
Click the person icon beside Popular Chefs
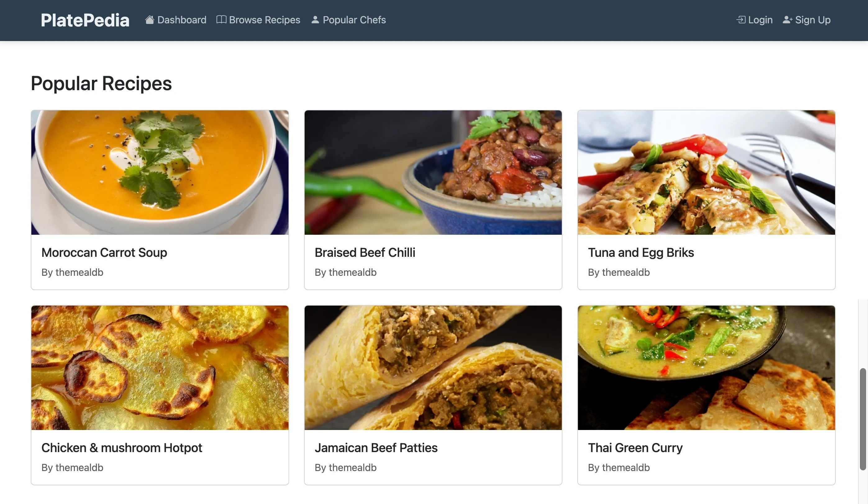(x=315, y=20)
